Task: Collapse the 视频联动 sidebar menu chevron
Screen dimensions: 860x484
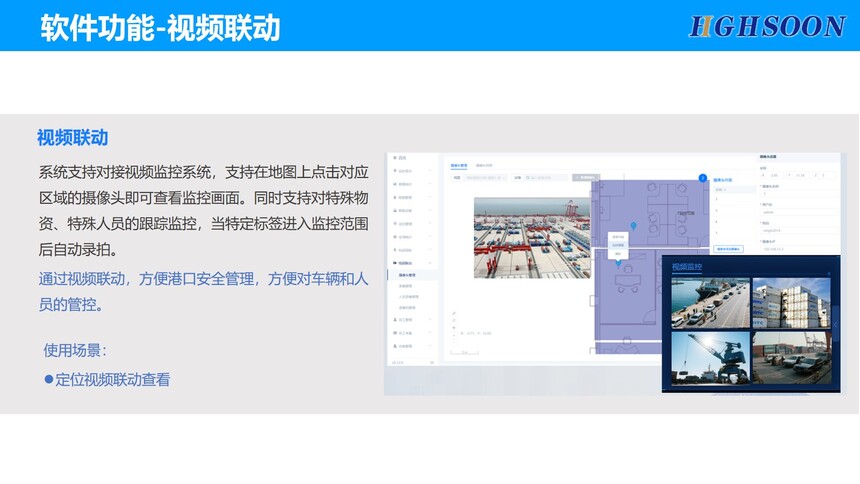Action: [430, 263]
